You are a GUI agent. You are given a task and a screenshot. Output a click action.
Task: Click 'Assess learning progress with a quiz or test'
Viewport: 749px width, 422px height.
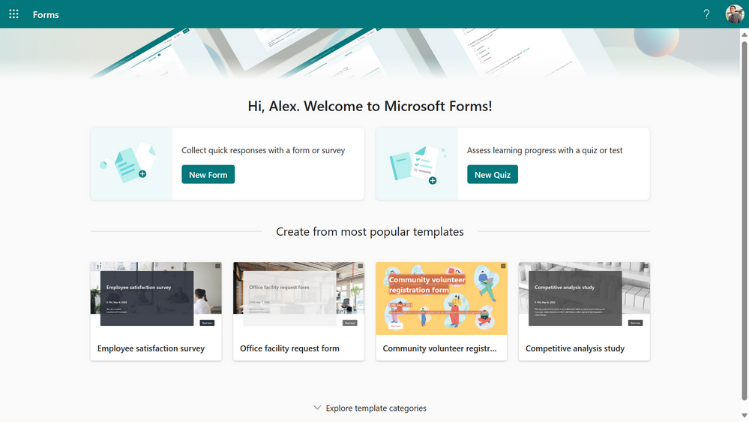click(545, 150)
